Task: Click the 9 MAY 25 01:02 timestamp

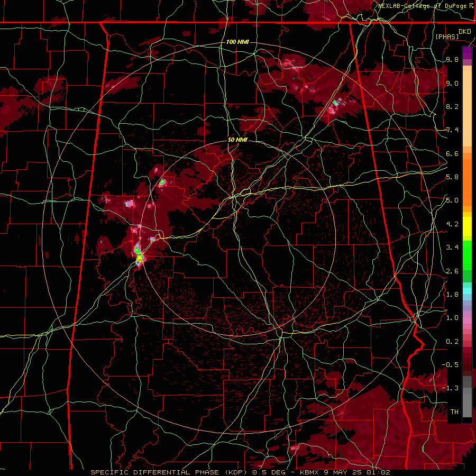Action: 357,472
